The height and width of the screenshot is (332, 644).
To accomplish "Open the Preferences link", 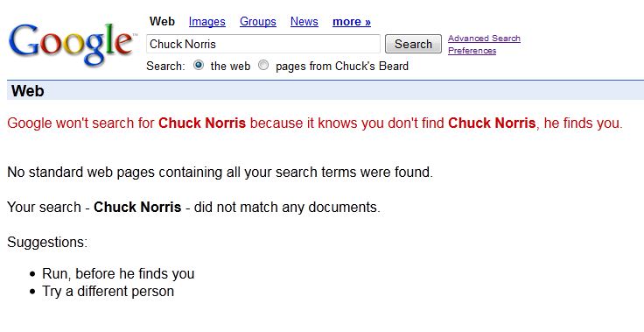I will click(x=472, y=51).
